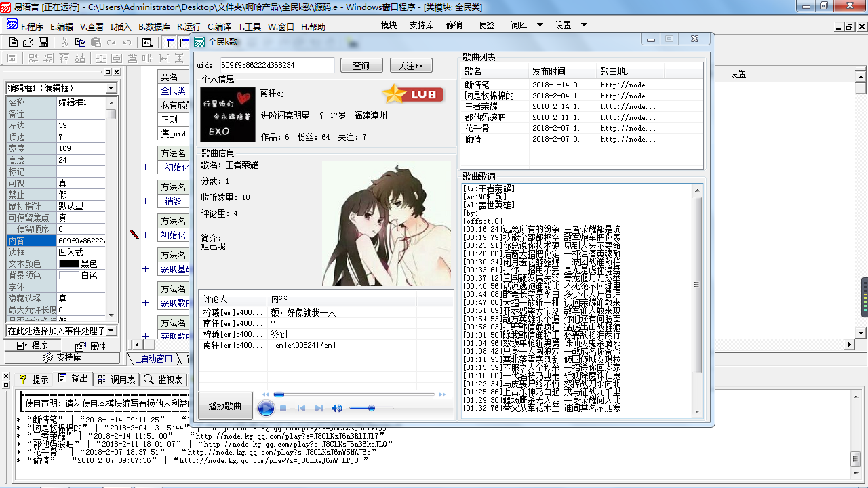
Task: Click the 播放歌曲 button
Action: [x=225, y=405]
